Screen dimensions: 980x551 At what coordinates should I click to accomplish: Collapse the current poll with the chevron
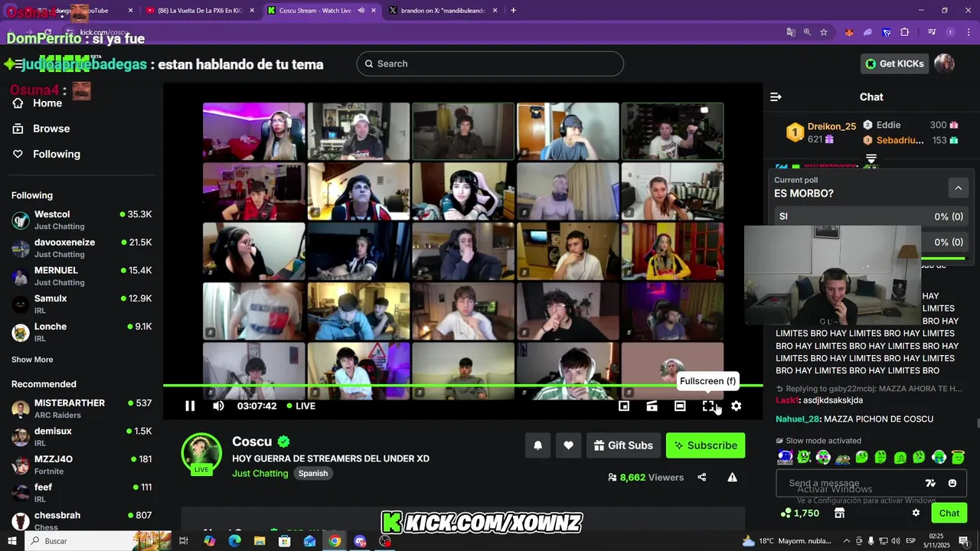958,187
